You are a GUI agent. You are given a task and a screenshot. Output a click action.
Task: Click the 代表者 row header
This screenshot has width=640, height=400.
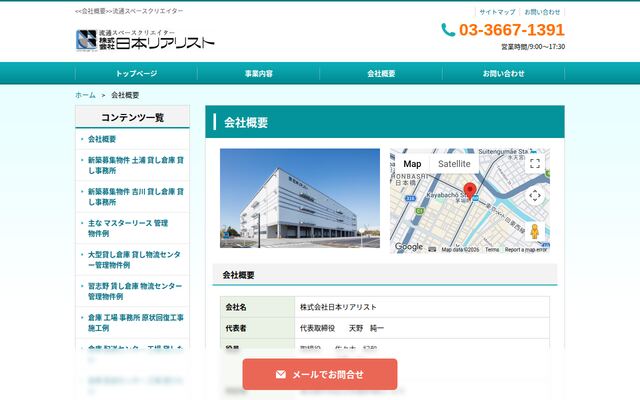[x=258, y=328]
